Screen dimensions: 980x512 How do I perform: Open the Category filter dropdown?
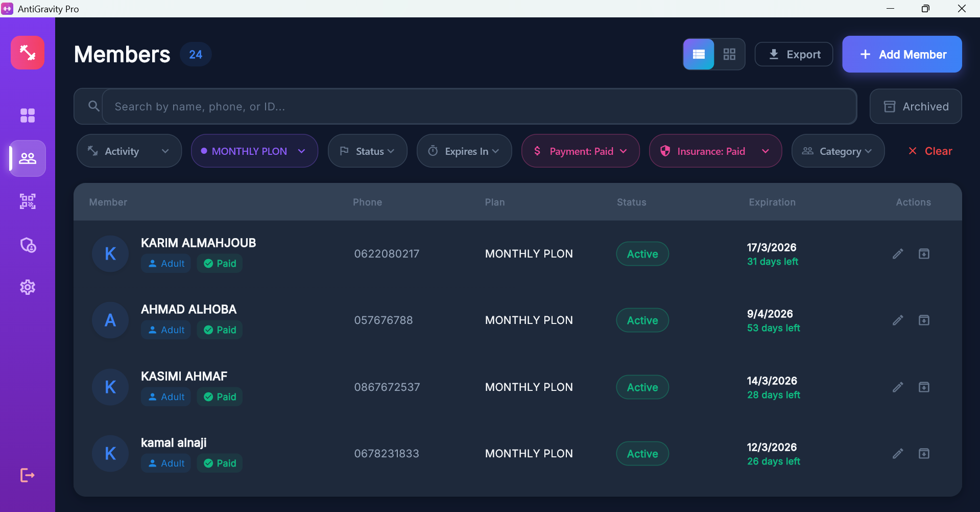(x=838, y=151)
